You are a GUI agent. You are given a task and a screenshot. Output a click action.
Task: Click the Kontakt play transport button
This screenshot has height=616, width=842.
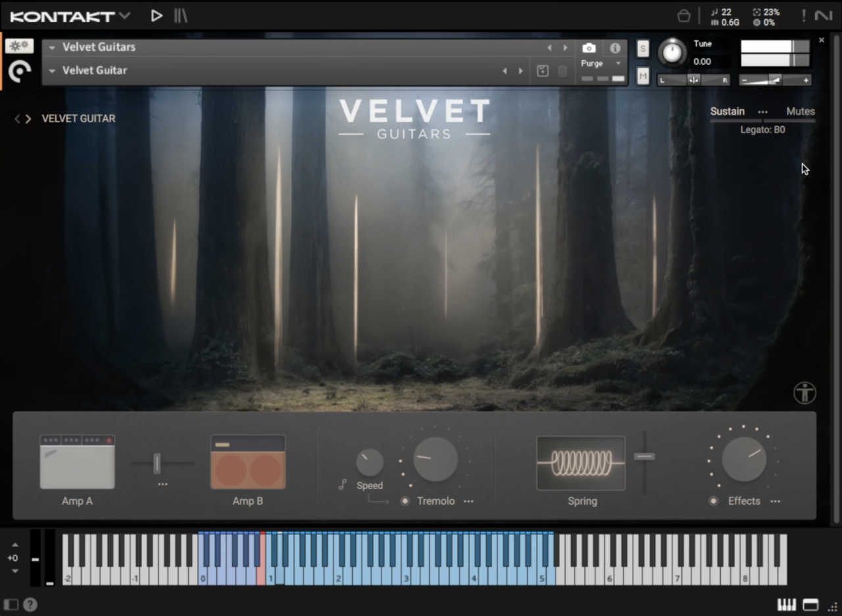pos(156,15)
